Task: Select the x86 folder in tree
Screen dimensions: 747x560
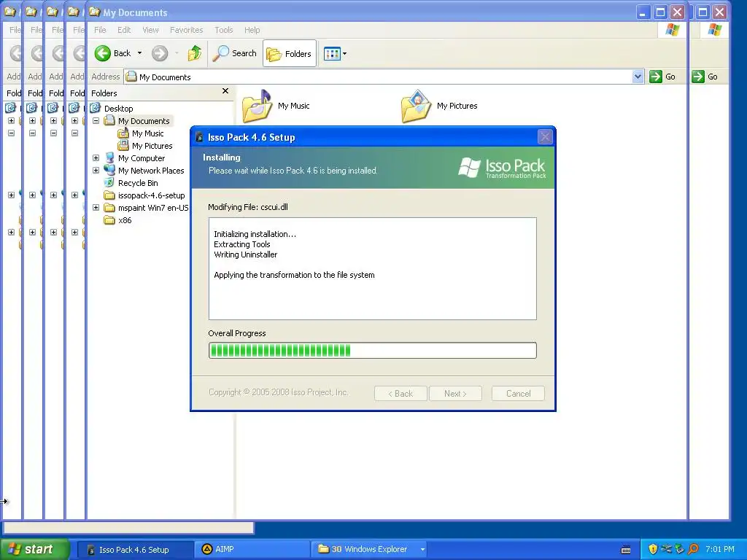Action: 125,220
